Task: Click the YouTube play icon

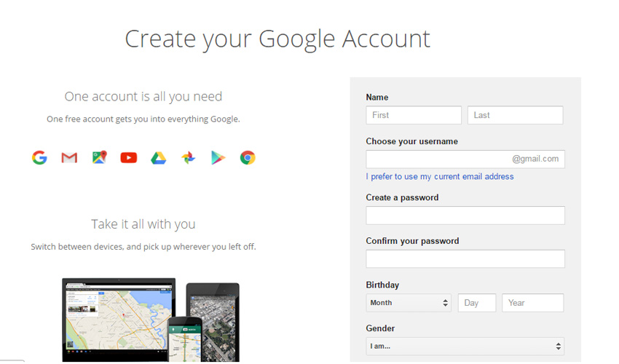Action: tap(129, 158)
